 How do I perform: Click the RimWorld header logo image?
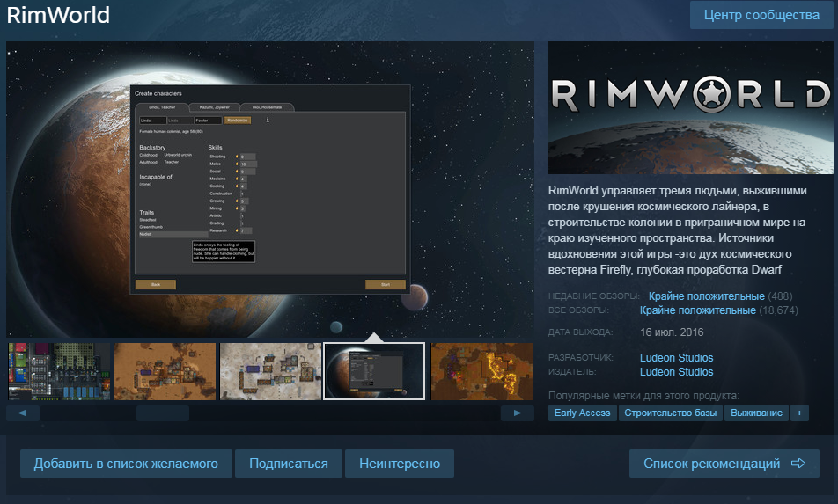click(x=690, y=108)
